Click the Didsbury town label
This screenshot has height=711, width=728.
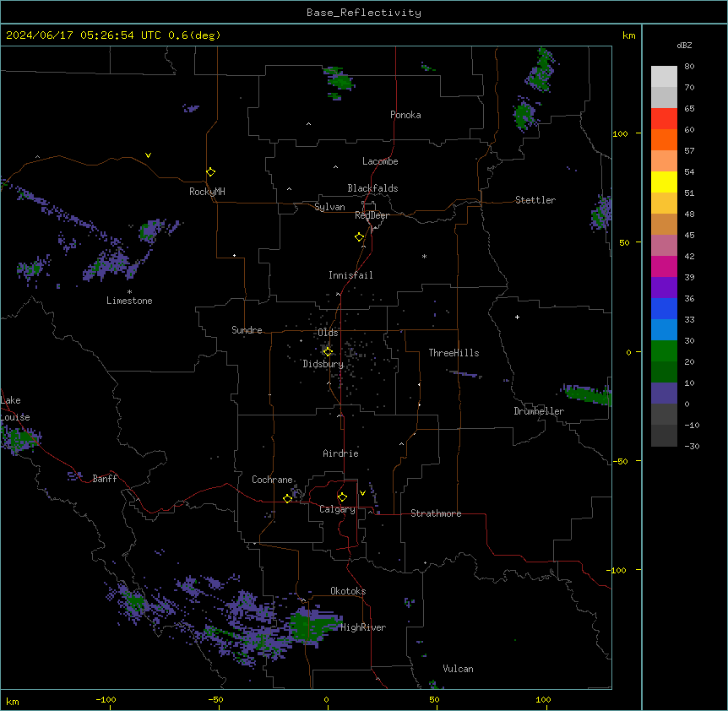pyautogui.click(x=323, y=364)
